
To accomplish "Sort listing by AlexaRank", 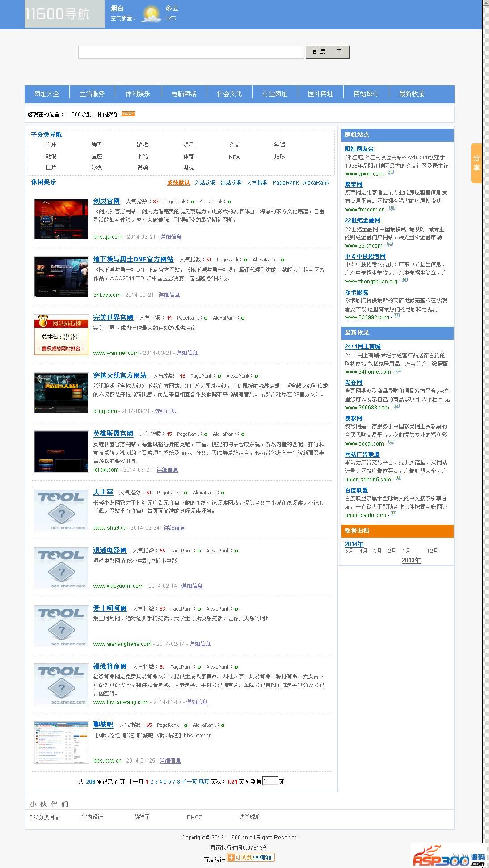I will click(x=316, y=183).
